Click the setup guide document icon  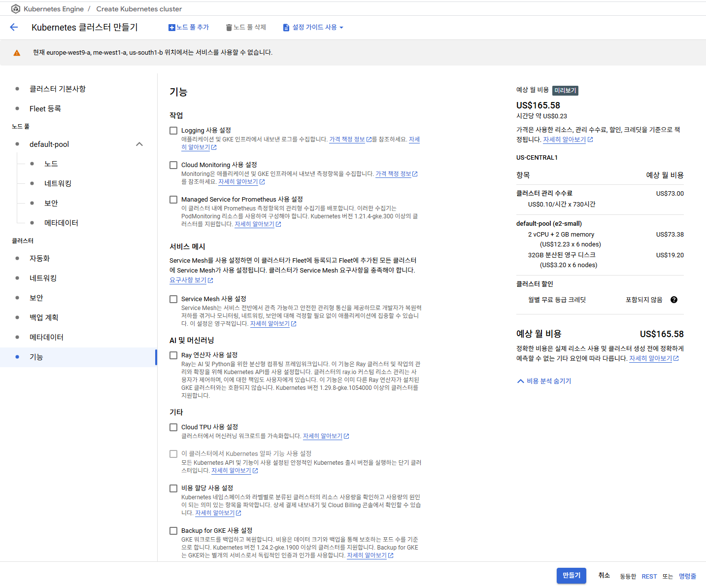click(286, 28)
